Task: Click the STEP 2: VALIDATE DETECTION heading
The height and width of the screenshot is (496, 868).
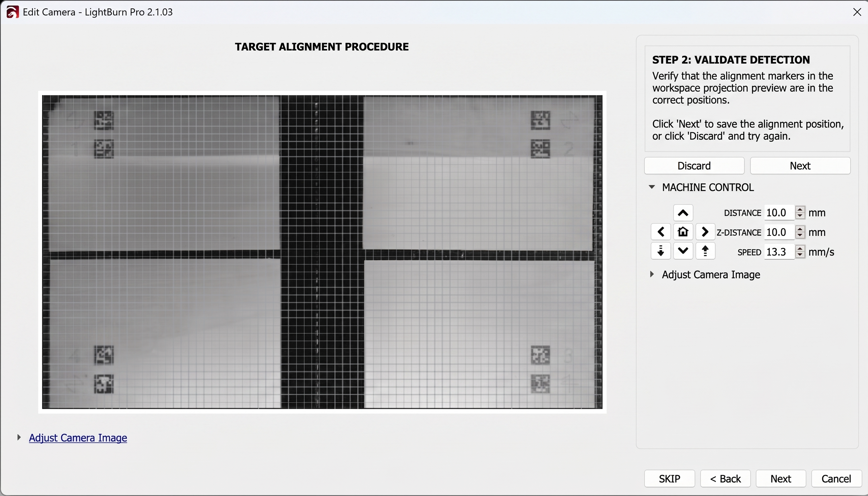Action: coord(731,60)
